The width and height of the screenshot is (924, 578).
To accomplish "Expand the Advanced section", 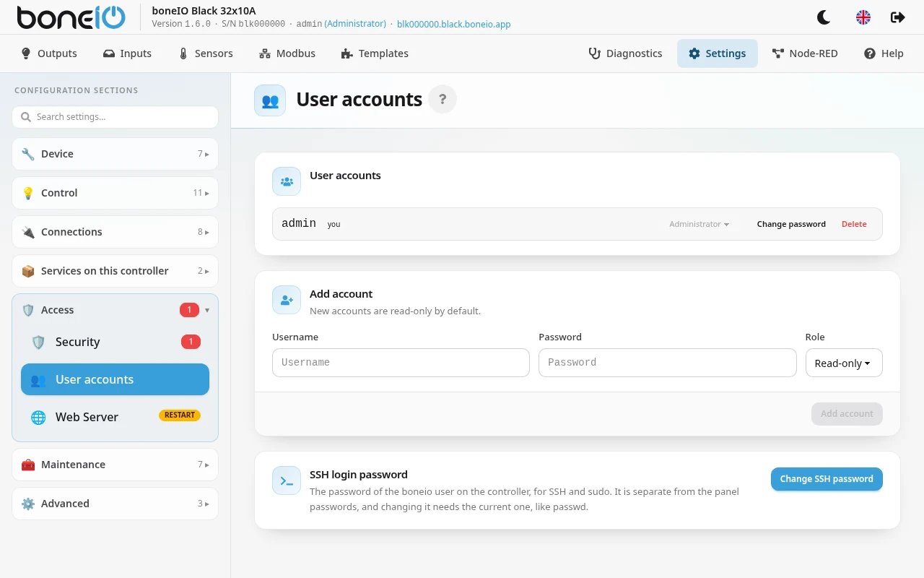I will 115,504.
